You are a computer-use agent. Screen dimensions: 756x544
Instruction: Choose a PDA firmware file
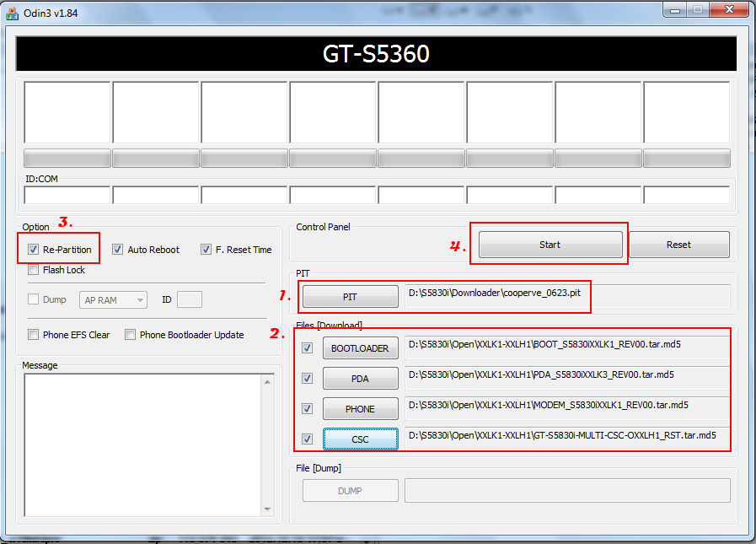(360, 379)
